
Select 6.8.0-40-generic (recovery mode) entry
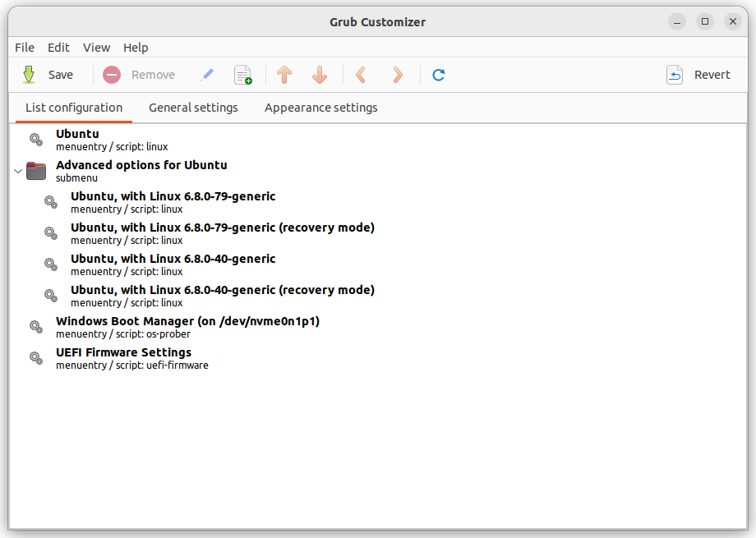coord(378,296)
